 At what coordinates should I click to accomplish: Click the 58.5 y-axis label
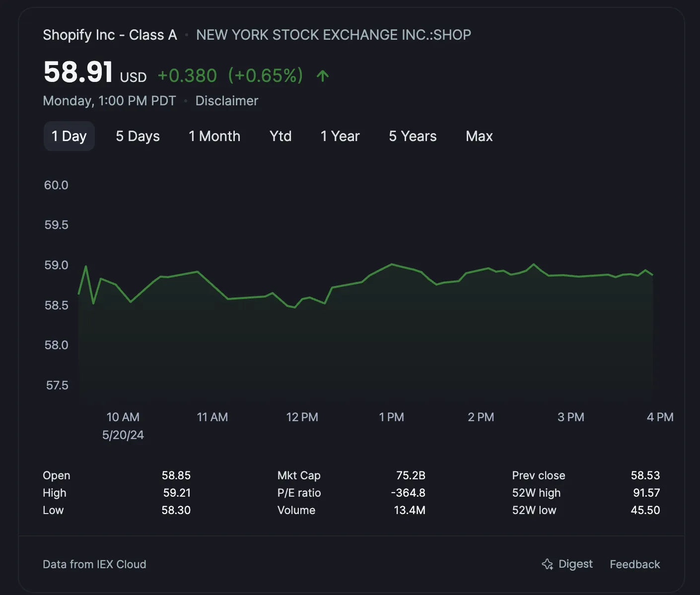pyautogui.click(x=56, y=305)
